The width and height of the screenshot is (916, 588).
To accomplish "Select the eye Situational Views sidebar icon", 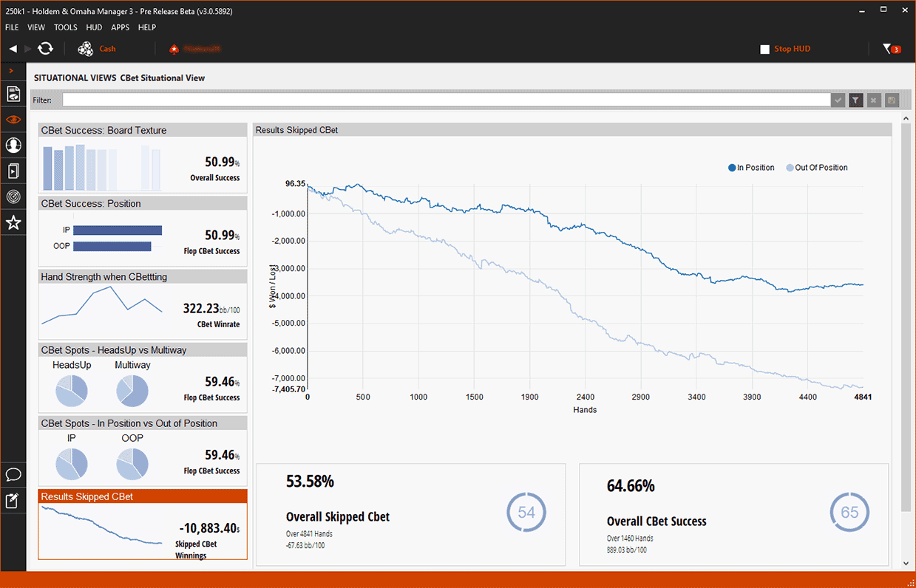I will [13, 120].
